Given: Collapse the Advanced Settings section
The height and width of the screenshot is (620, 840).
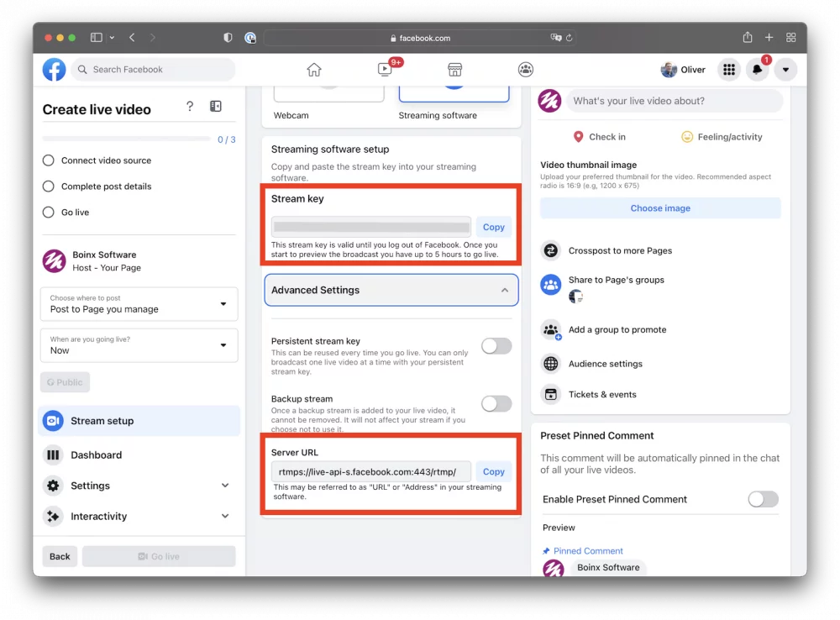Looking at the screenshot, I should point(391,290).
